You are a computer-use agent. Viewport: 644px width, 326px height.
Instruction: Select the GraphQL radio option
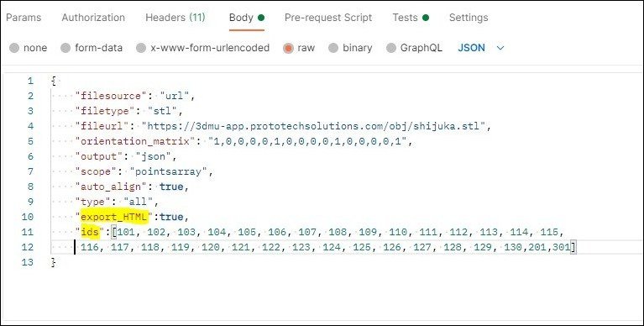tap(391, 48)
